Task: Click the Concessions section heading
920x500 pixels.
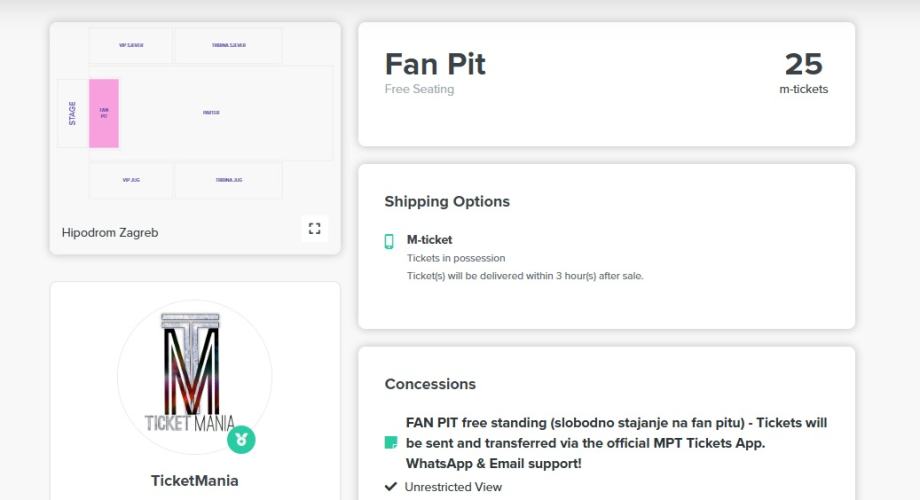Action: click(430, 384)
